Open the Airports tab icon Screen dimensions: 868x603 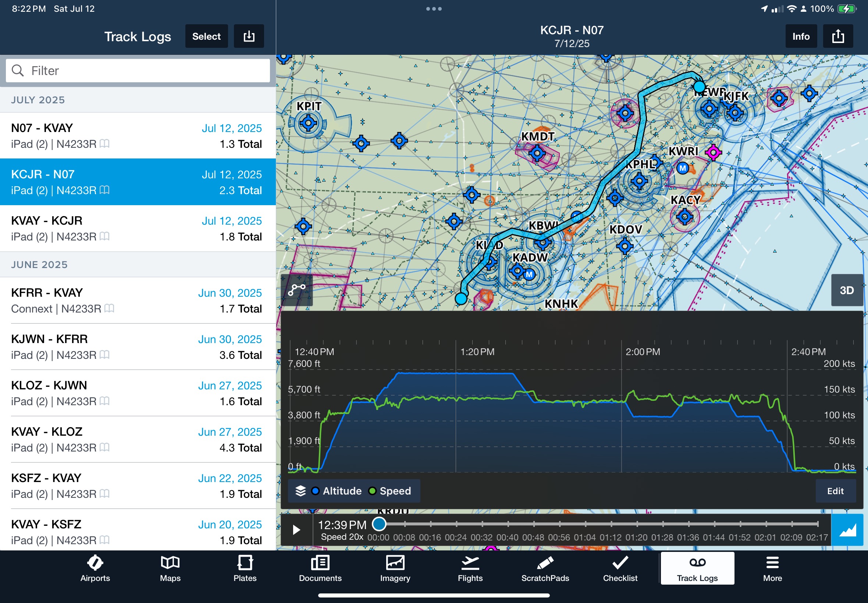click(95, 568)
